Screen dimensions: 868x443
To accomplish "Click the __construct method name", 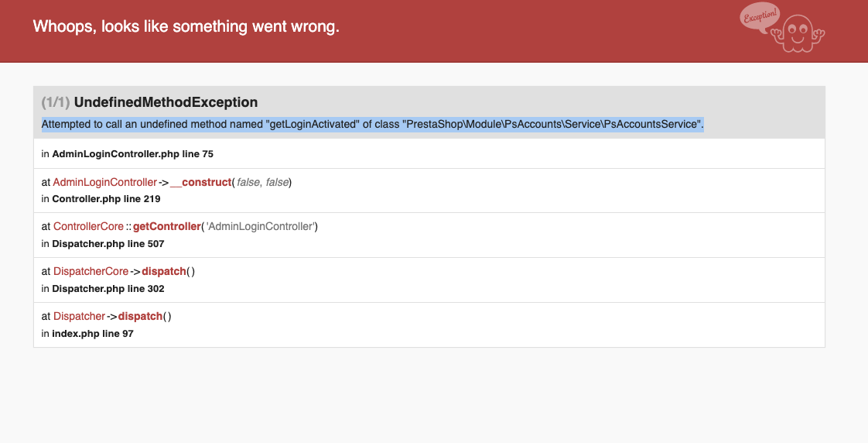I will pos(201,182).
